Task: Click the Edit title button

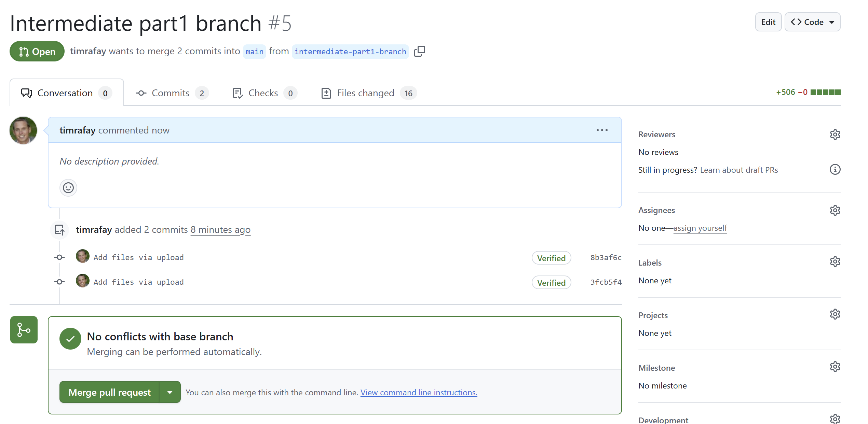Action: pyautogui.click(x=768, y=22)
